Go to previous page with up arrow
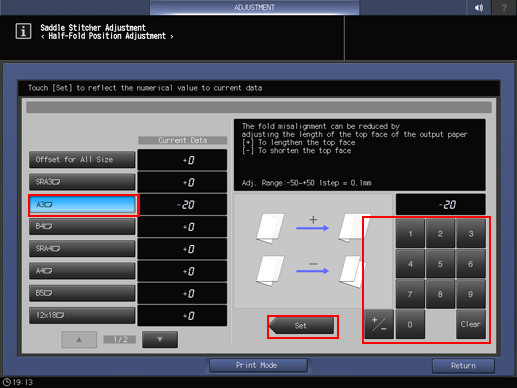The height and width of the screenshot is (388, 517). (79, 339)
